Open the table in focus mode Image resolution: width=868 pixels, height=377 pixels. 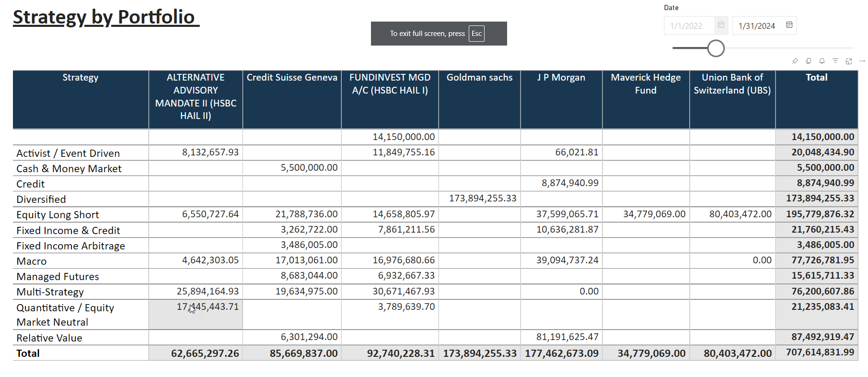849,61
